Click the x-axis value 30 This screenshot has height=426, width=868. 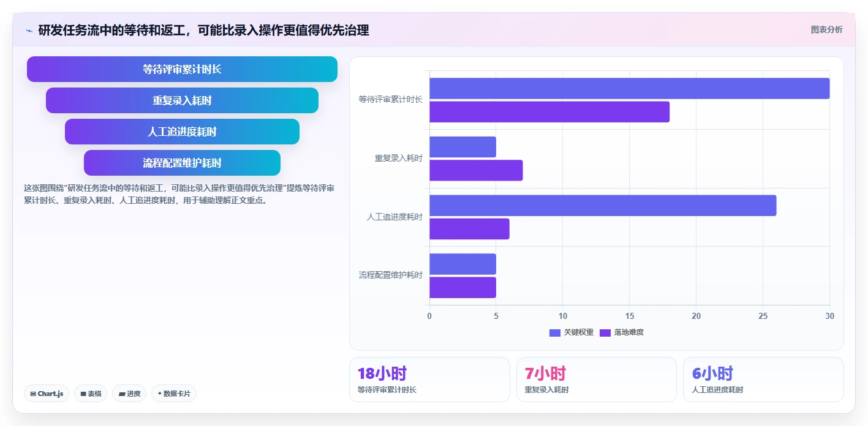click(x=829, y=316)
